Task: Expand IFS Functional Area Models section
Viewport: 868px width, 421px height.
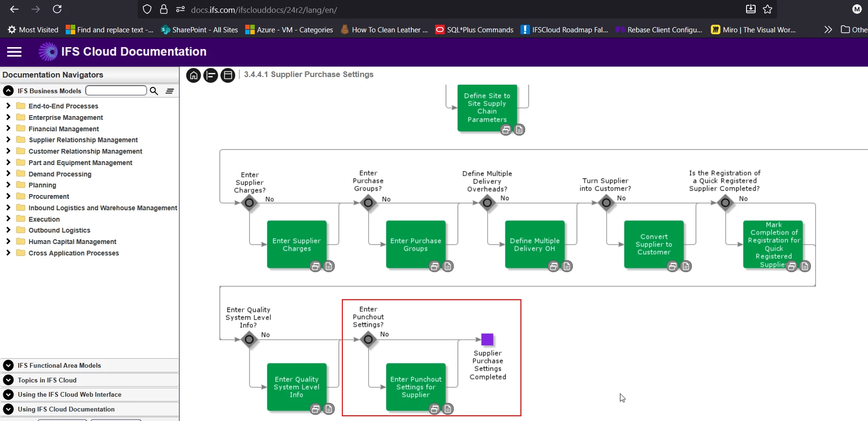Action: point(8,365)
